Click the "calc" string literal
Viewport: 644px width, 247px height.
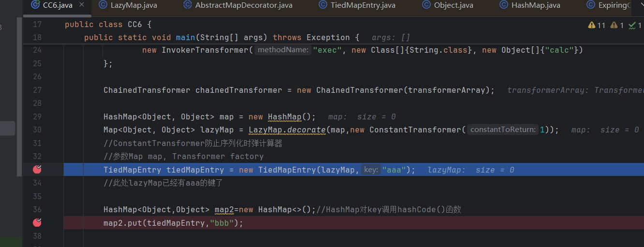[559, 50]
